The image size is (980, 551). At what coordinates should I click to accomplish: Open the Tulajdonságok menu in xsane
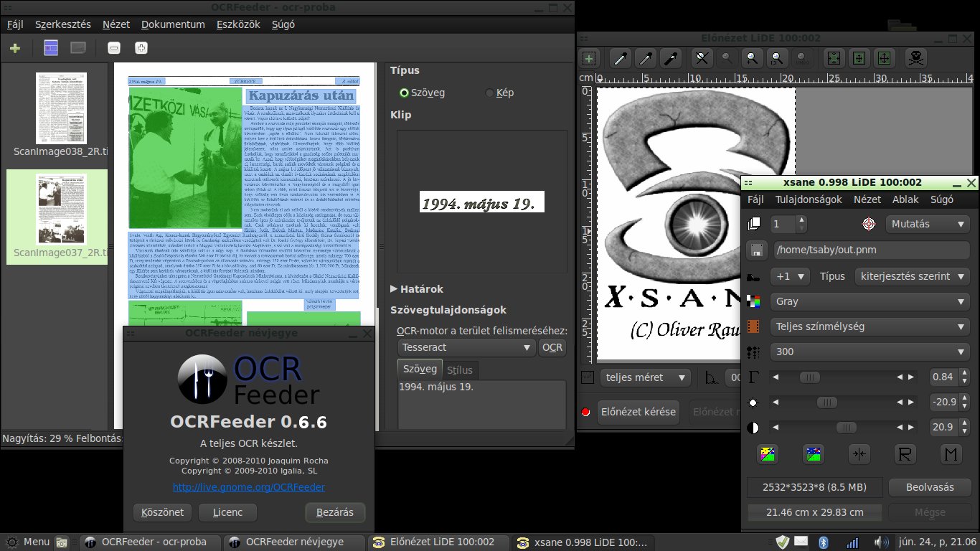point(808,199)
